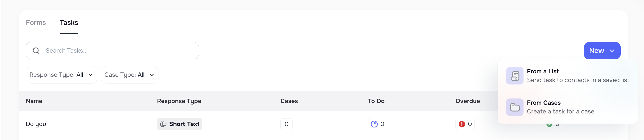Switch to the Tasks tab
The height and width of the screenshot is (140, 644).
(69, 23)
